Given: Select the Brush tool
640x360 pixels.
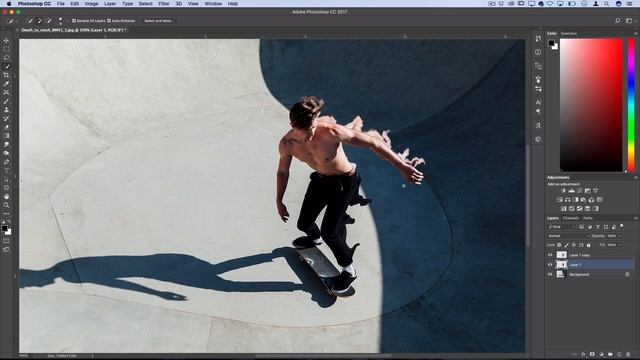Looking at the screenshot, I should pyautogui.click(x=6, y=101).
